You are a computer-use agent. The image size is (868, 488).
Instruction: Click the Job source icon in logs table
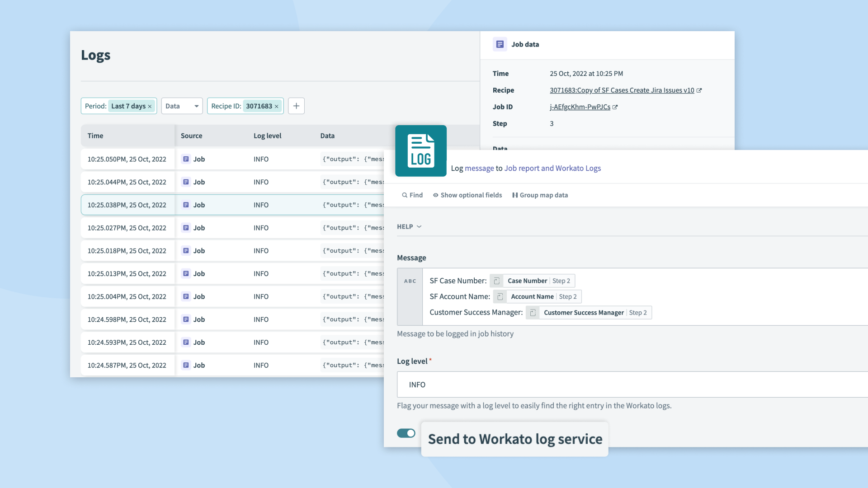coord(185,159)
